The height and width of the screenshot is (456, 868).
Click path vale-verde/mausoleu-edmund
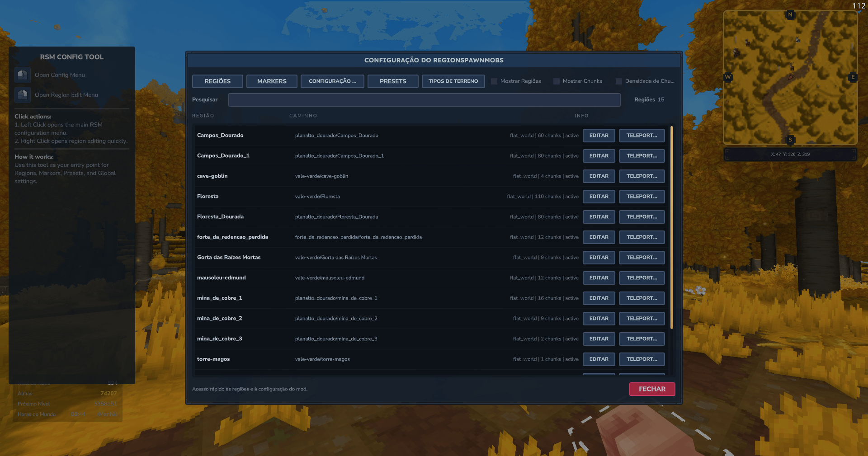[330, 278]
